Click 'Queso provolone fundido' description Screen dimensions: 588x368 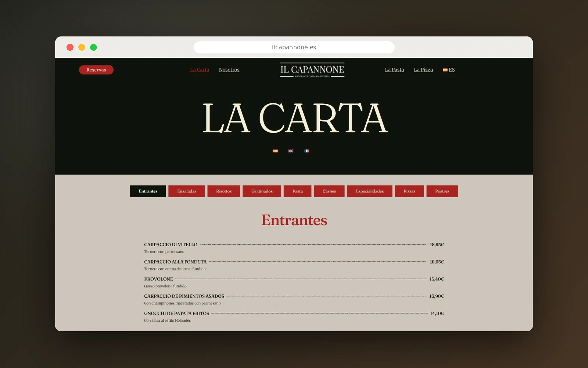coord(165,286)
